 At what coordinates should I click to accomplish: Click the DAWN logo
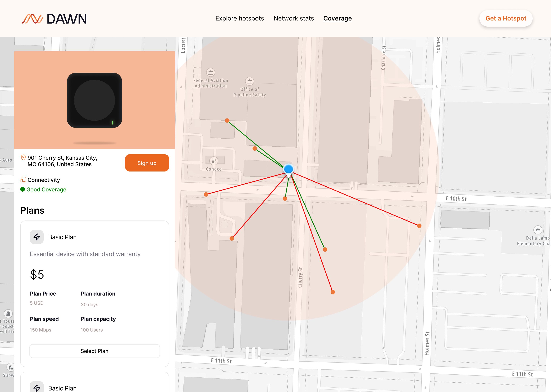(x=54, y=19)
